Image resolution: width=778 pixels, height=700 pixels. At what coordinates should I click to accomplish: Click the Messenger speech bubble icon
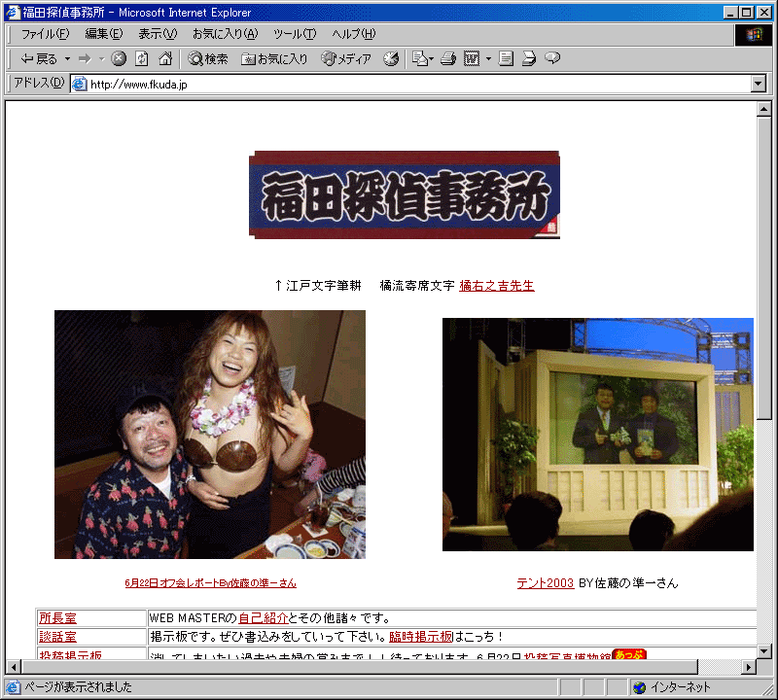(552, 59)
